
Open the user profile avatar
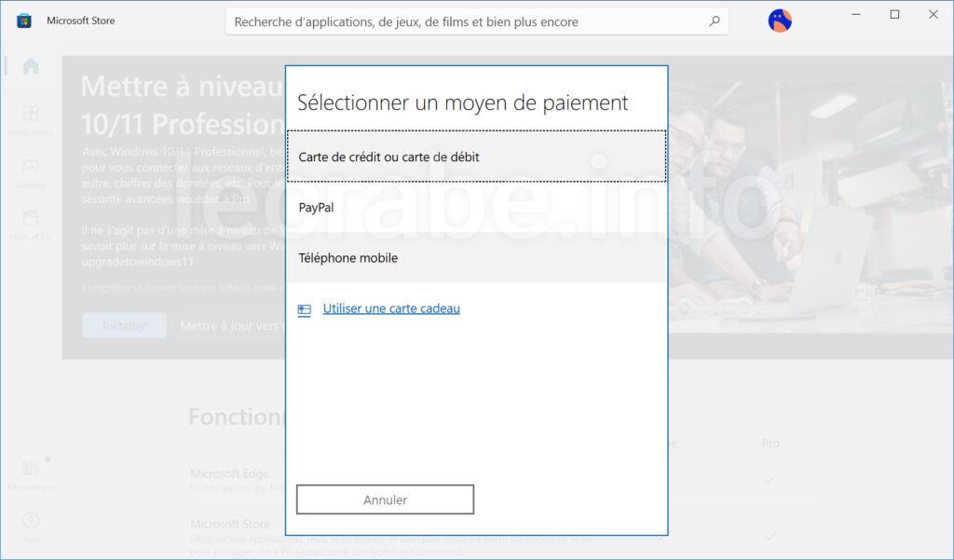point(780,20)
